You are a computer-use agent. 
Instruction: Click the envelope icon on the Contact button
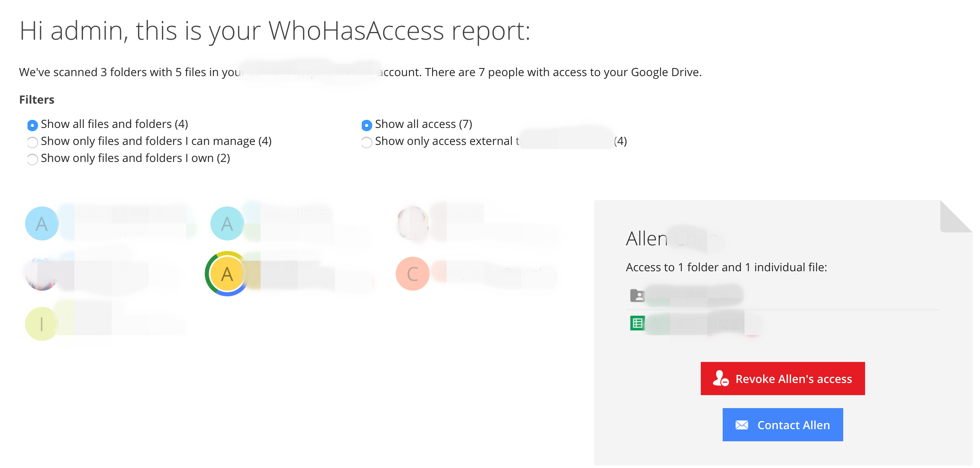pos(742,425)
